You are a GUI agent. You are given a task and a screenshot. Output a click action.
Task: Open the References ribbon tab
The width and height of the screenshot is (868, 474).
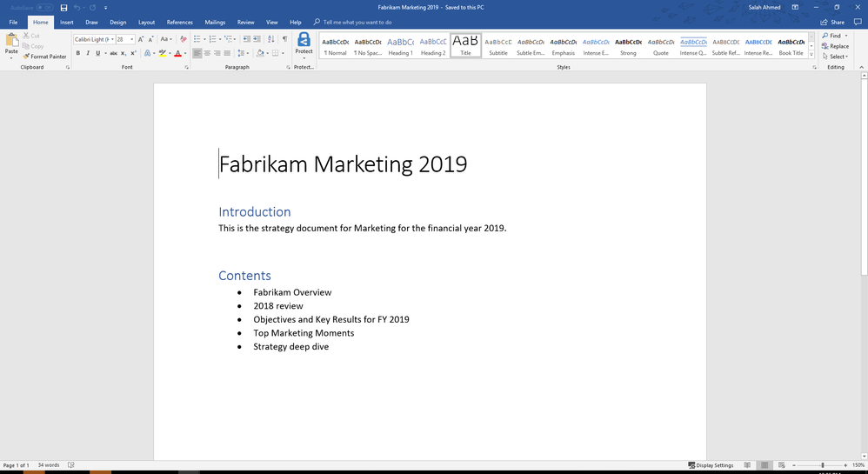(179, 22)
